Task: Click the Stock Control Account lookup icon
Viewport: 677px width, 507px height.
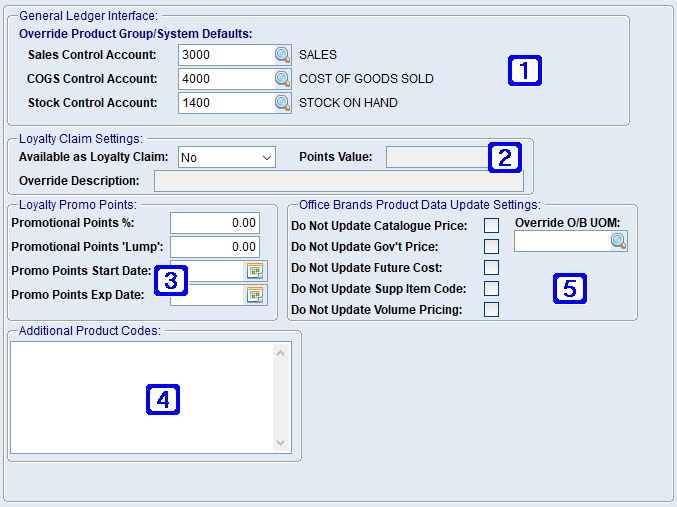Action: [x=282, y=103]
